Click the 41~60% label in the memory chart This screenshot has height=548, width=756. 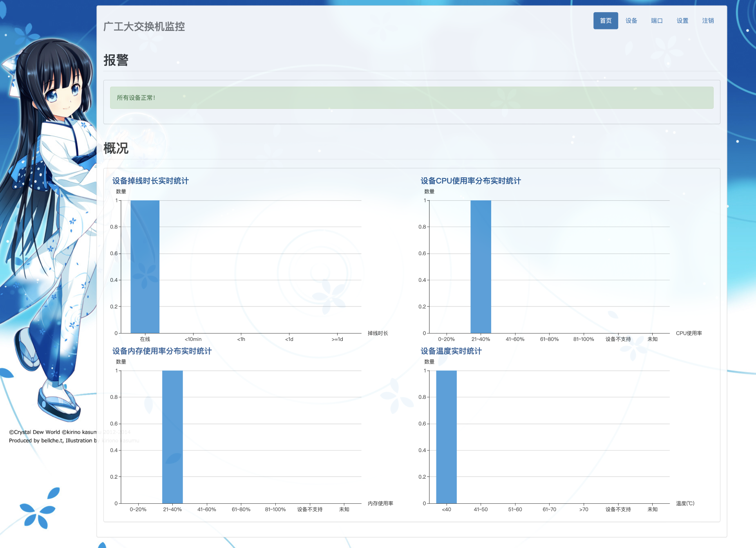point(207,510)
